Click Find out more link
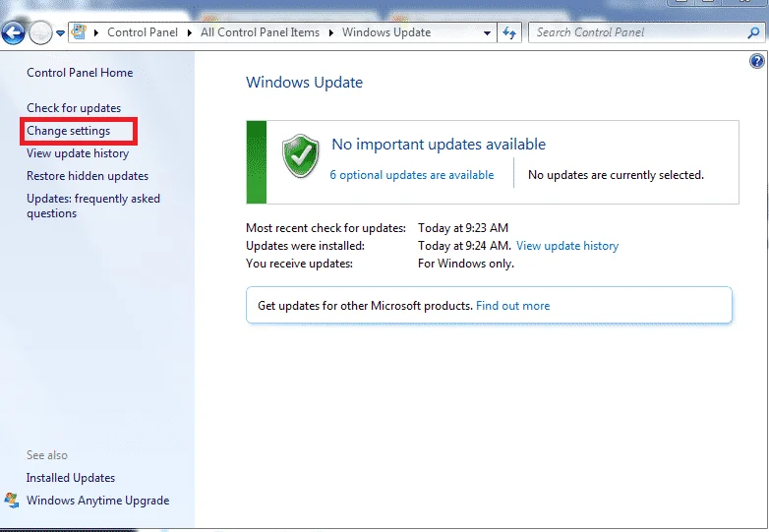Image resolution: width=769 pixels, height=532 pixels. tap(513, 306)
